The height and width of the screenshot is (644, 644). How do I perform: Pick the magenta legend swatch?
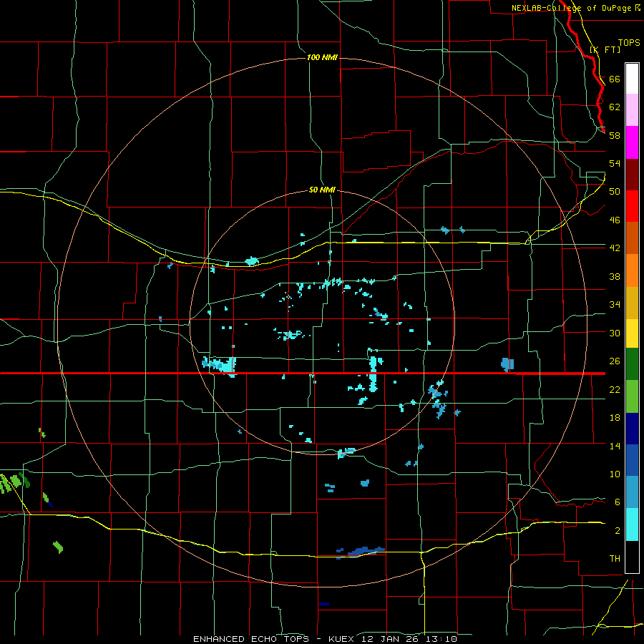click(x=632, y=142)
